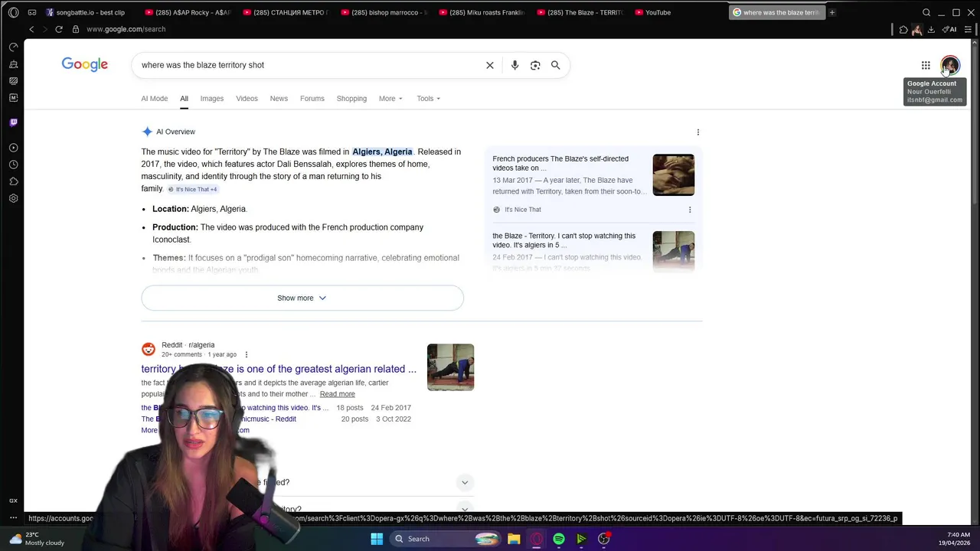Open the three-dot sidebar setup icon

click(x=13, y=518)
